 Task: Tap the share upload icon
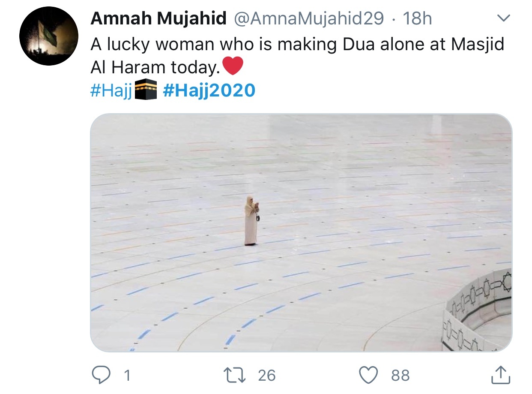[x=500, y=375]
